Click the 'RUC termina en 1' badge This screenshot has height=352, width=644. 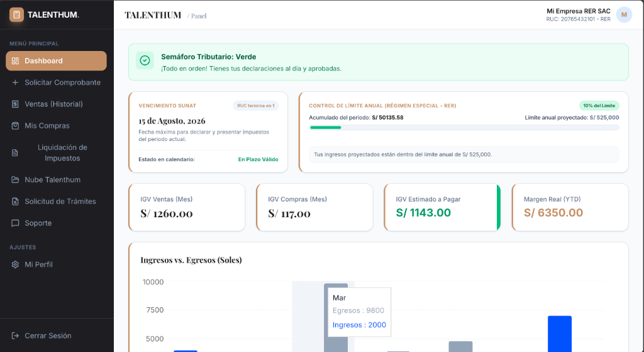pos(255,106)
